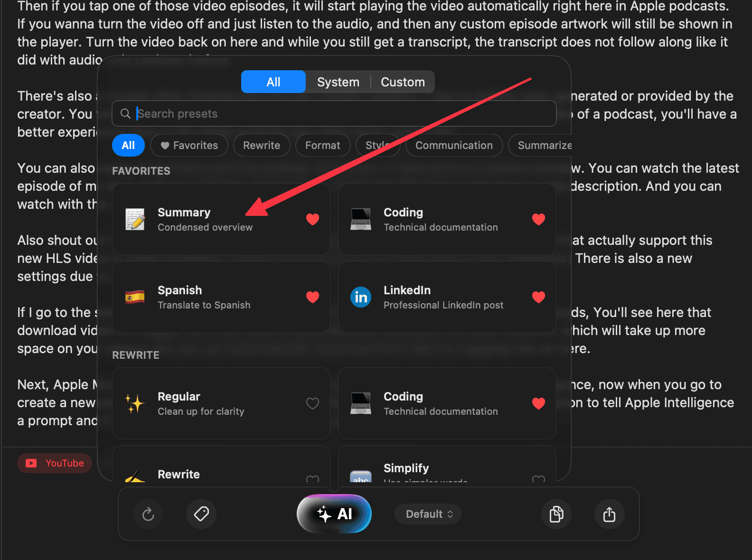Viewport: 752px width, 560px height.
Task: Switch to the System tab
Action: (x=338, y=82)
